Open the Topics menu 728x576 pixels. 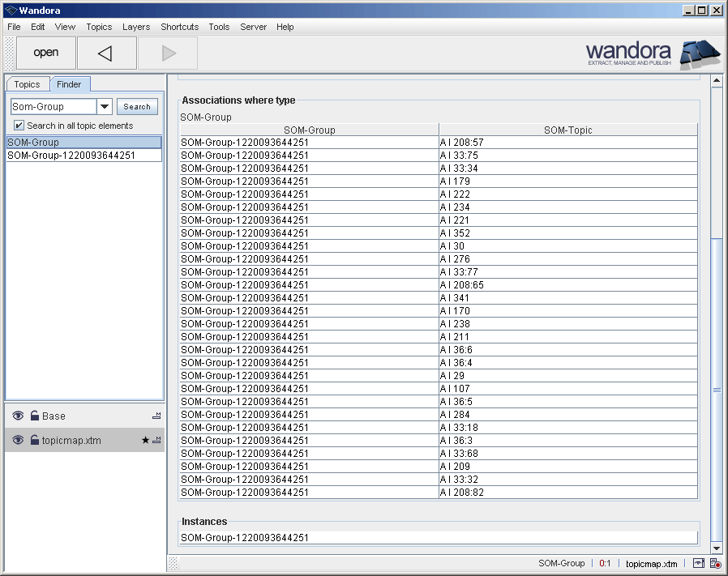click(99, 27)
